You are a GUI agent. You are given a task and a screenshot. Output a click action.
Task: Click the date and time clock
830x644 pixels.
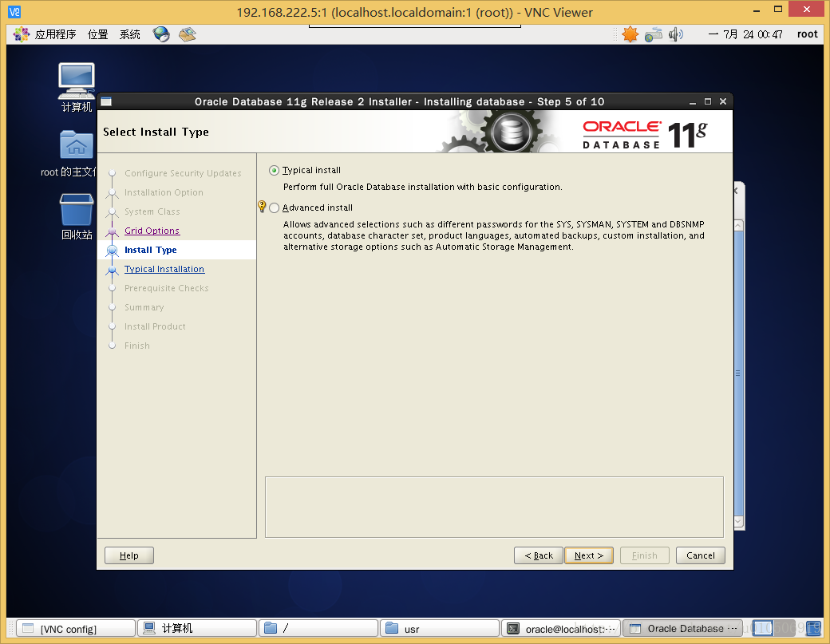(x=745, y=34)
